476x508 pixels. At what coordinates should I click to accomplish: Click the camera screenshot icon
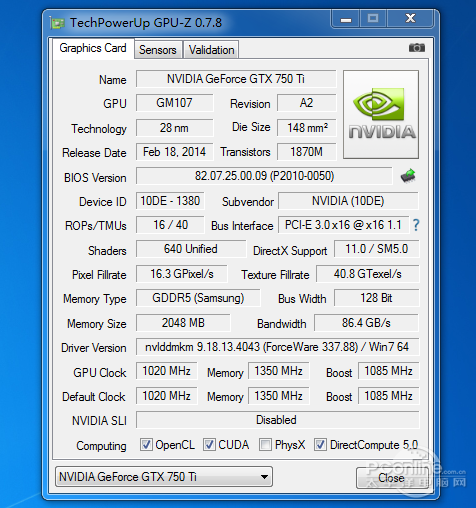click(x=417, y=48)
